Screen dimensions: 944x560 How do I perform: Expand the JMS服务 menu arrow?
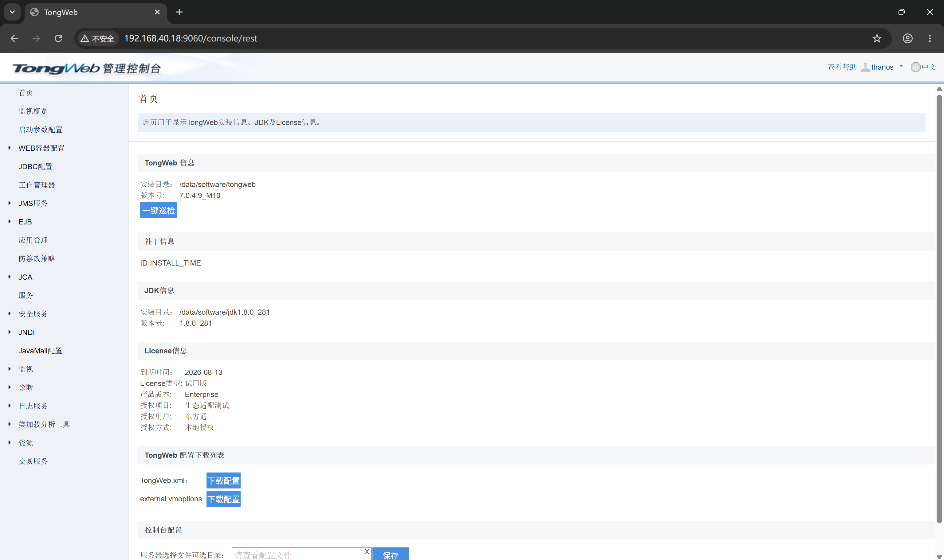click(x=10, y=203)
